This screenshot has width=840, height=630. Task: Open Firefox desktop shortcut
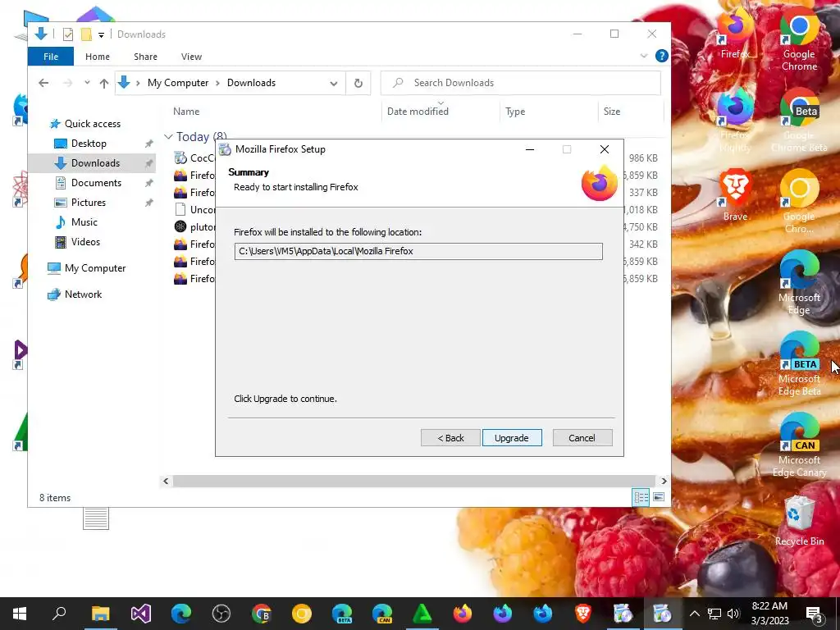tap(735, 33)
